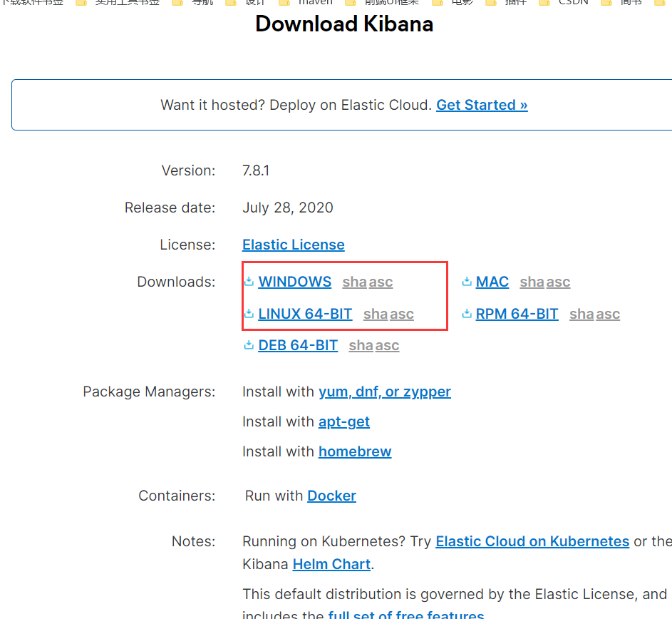Click the download icon beside RPM 64-BIT
This screenshot has height=619, width=672.
(467, 314)
